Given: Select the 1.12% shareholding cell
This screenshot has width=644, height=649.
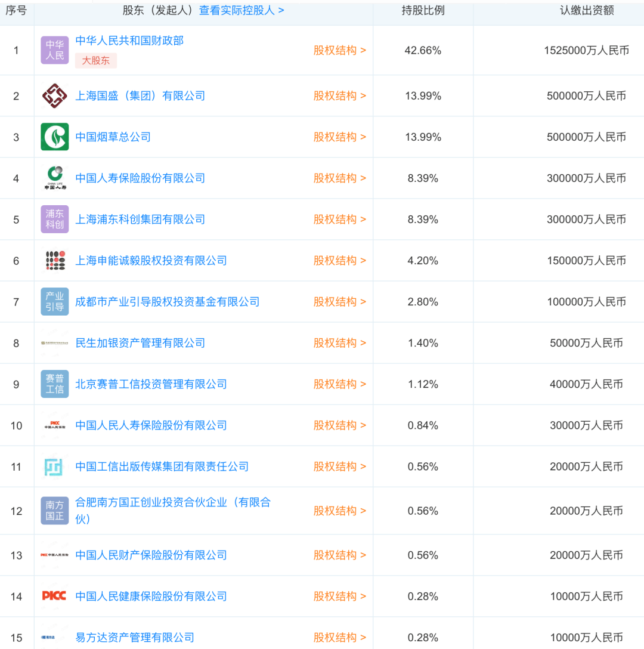Looking at the screenshot, I should tap(423, 384).
